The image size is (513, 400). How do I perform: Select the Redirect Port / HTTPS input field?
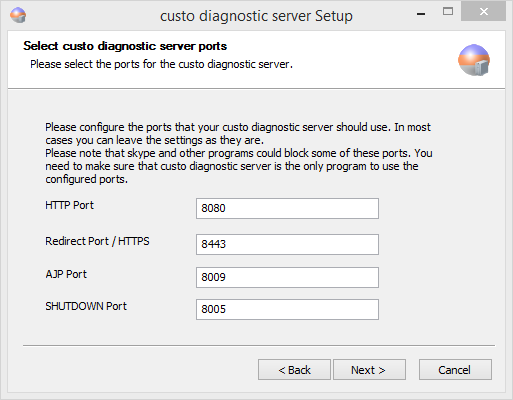point(287,244)
